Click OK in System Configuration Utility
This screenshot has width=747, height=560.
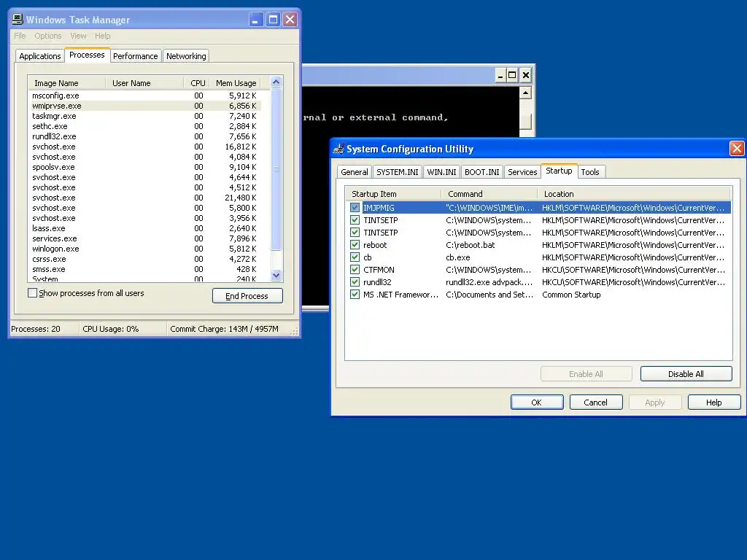coord(537,402)
